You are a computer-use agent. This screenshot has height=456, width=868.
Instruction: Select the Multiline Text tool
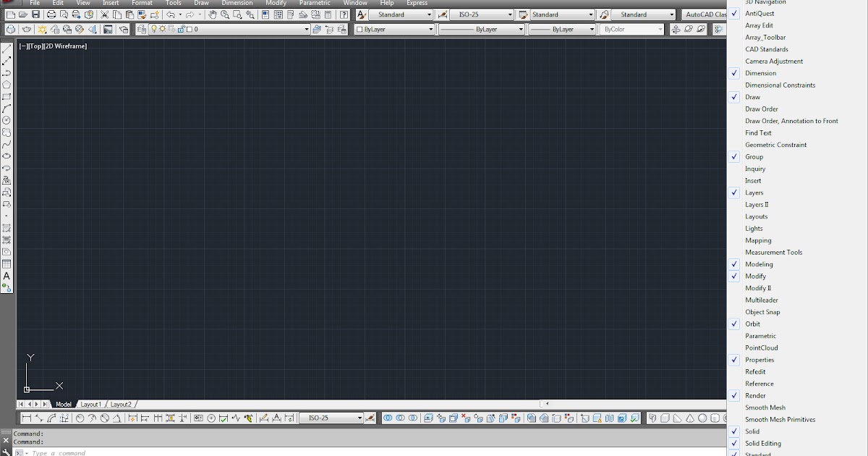coord(7,277)
